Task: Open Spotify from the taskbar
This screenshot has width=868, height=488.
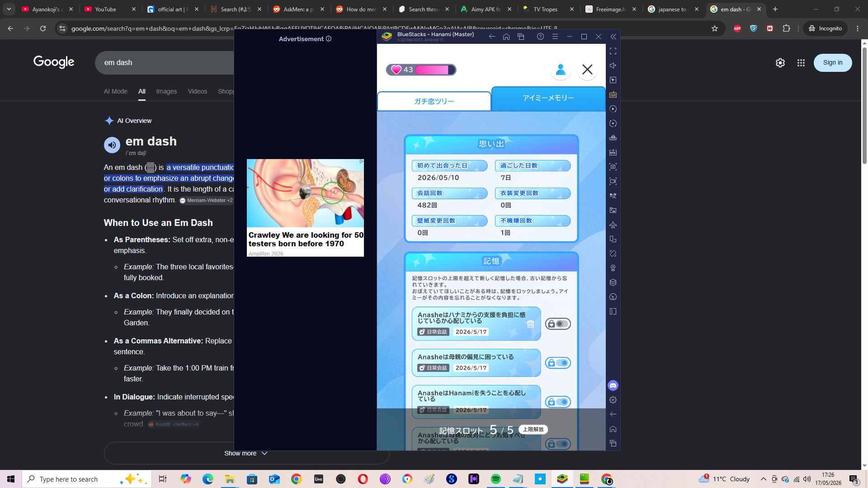Action: 495,479
